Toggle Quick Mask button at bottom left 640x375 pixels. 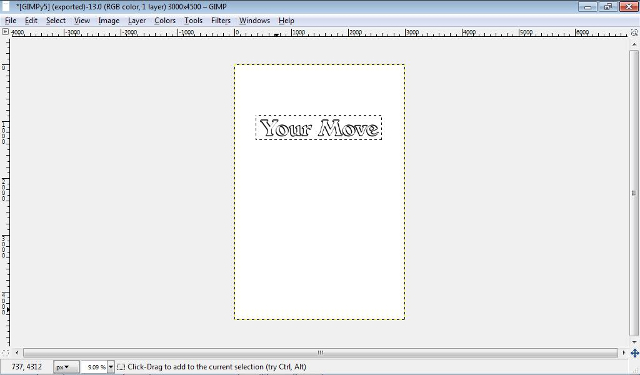pos(5,353)
